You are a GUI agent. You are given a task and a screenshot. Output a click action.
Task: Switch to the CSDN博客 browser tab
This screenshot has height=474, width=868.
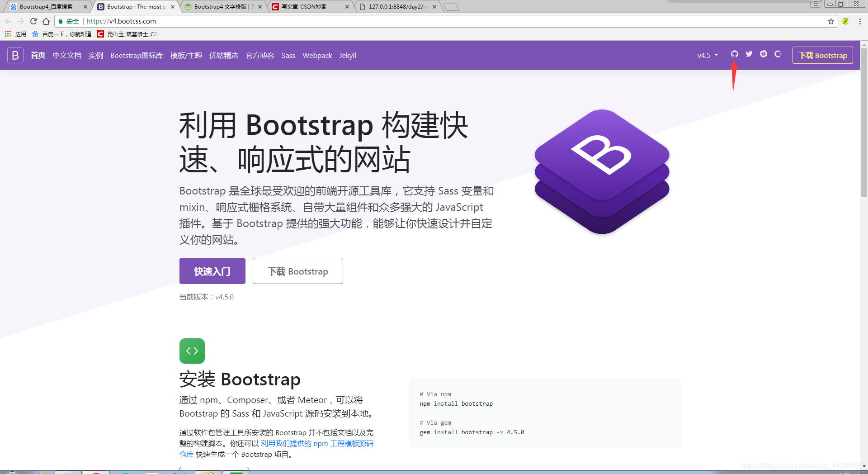click(304, 7)
